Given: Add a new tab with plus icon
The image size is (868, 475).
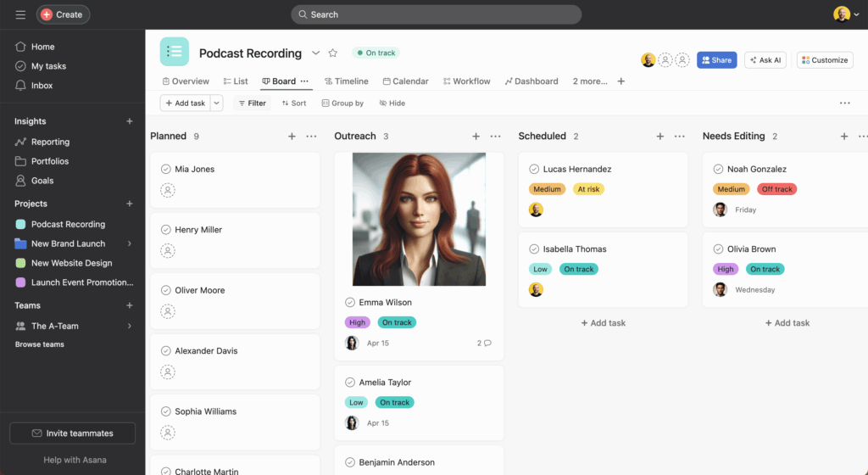Looking at the screenshot, I should pyautogui.click(x=621, y=81).
